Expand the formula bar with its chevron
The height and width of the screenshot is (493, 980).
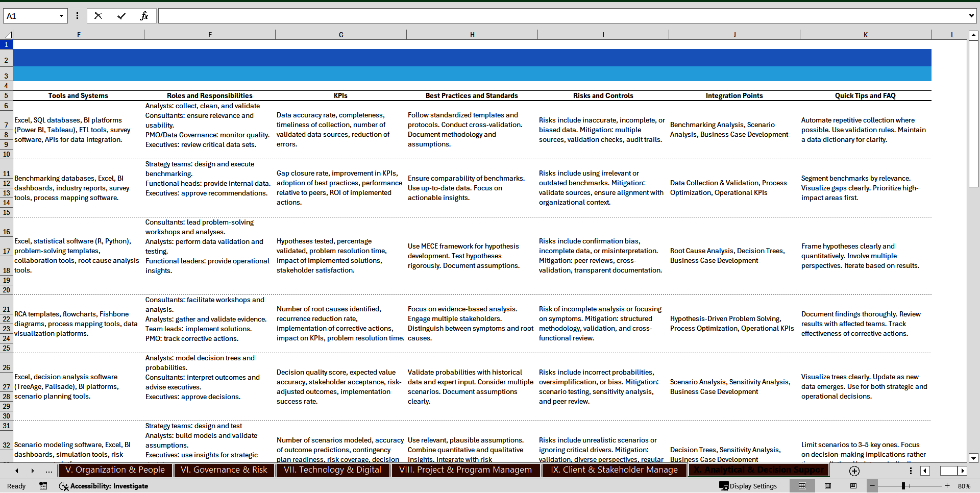click(x=971, y=16)
